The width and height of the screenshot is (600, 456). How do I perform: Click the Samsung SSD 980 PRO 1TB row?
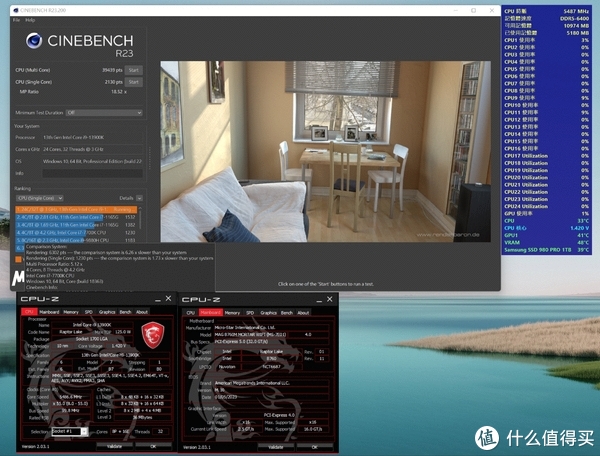[546, 250]
